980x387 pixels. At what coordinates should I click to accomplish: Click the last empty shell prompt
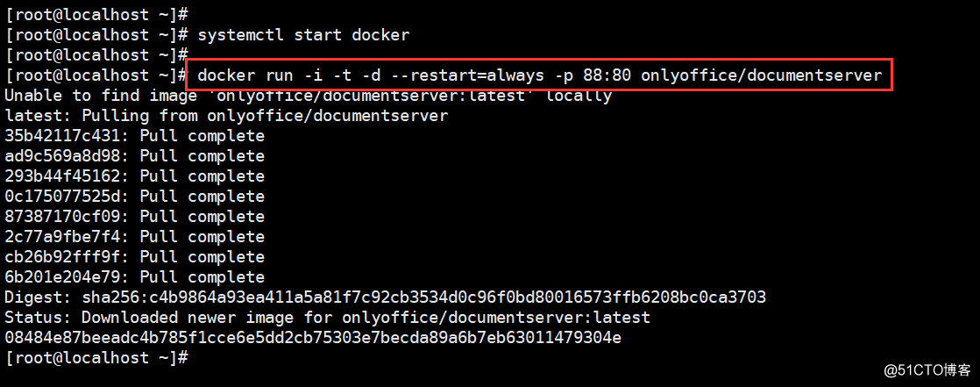[x=96, y=358]
